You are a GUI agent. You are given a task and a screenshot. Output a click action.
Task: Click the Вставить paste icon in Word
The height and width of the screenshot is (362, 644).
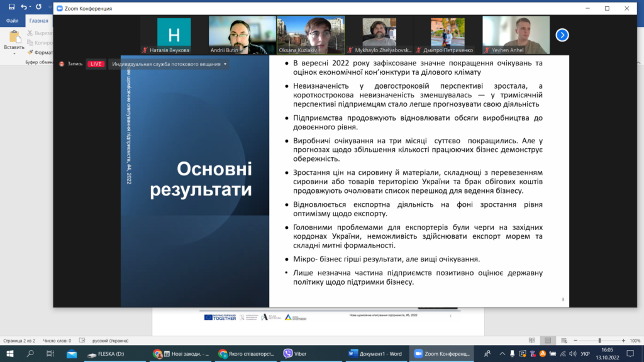(x=14, y=37)
